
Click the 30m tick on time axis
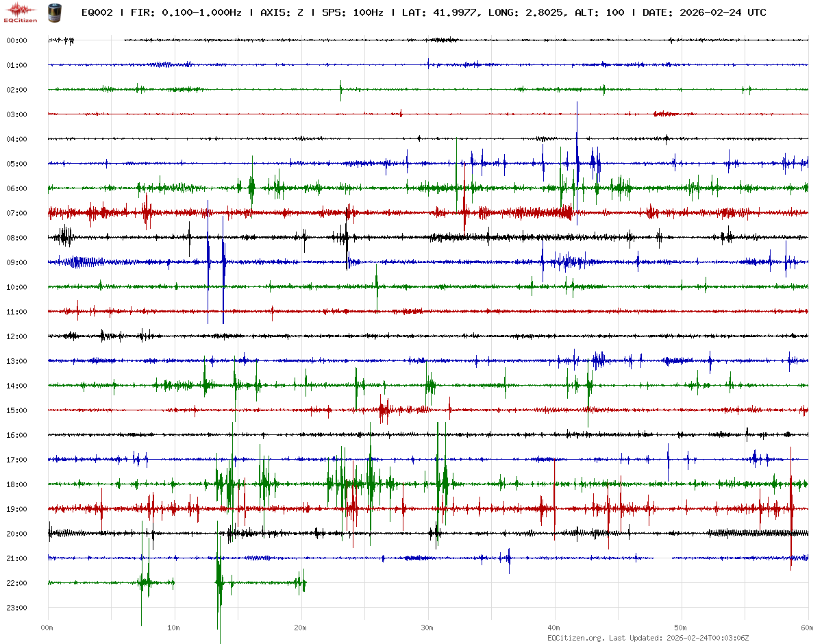click(x=427, y=628)
